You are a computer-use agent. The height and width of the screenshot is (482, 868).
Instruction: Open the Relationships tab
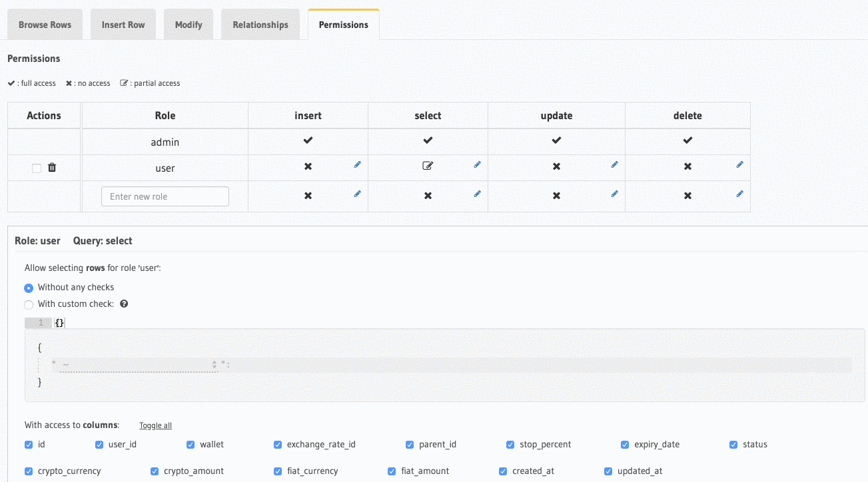coord(260,25)
